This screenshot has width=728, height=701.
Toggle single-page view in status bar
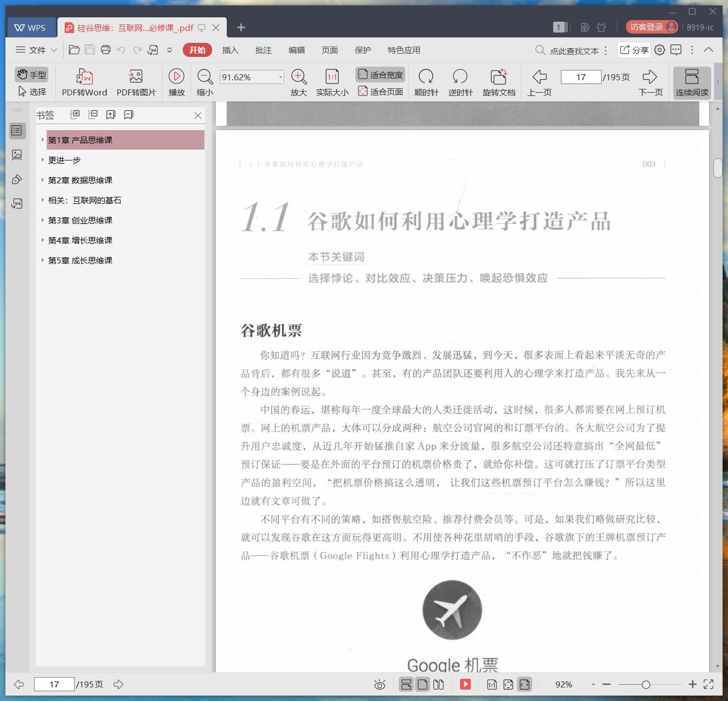point(422,685)
